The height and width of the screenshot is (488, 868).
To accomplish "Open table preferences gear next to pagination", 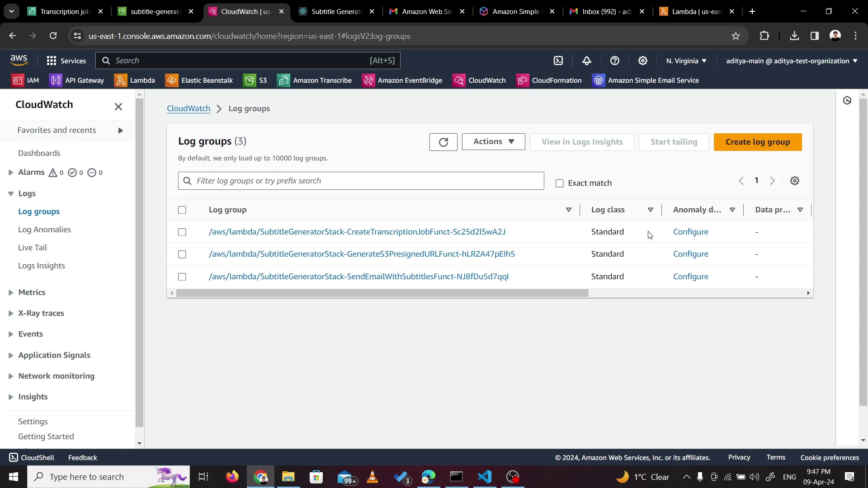I will (794, 181).
